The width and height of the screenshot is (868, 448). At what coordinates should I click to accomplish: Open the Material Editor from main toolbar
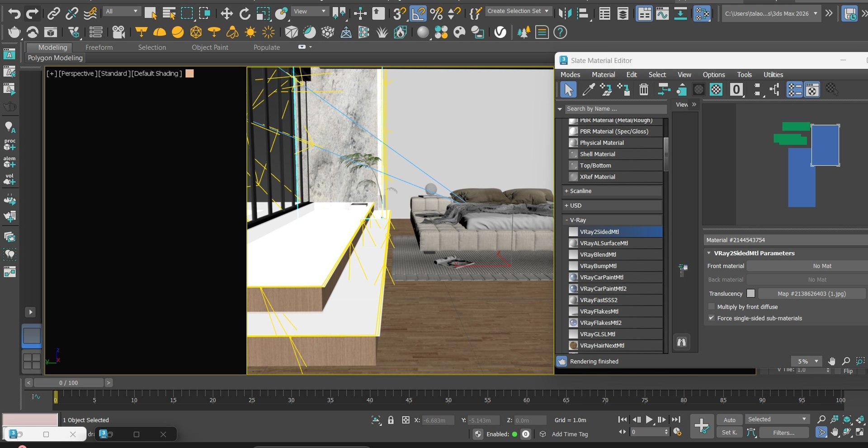click(702, 14)
